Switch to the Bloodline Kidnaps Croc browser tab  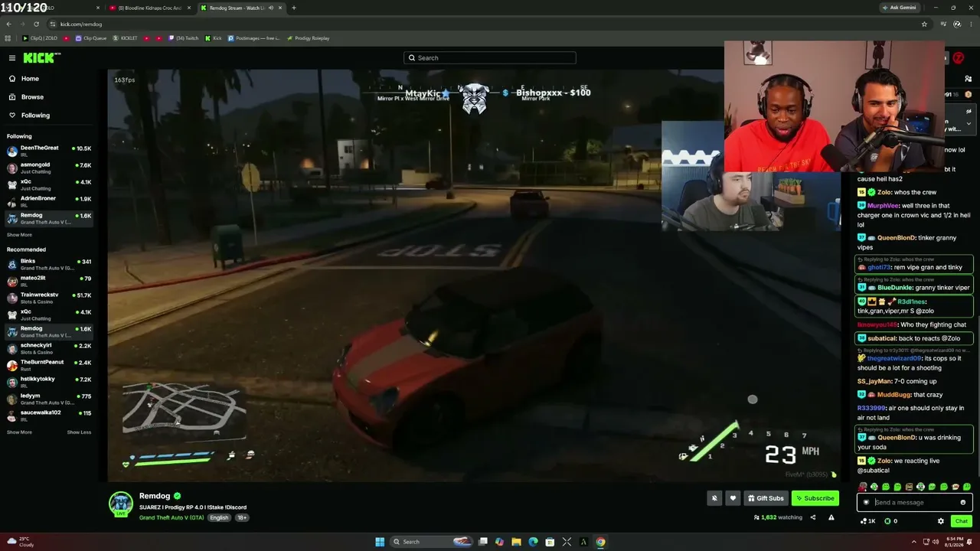[150, 8]
